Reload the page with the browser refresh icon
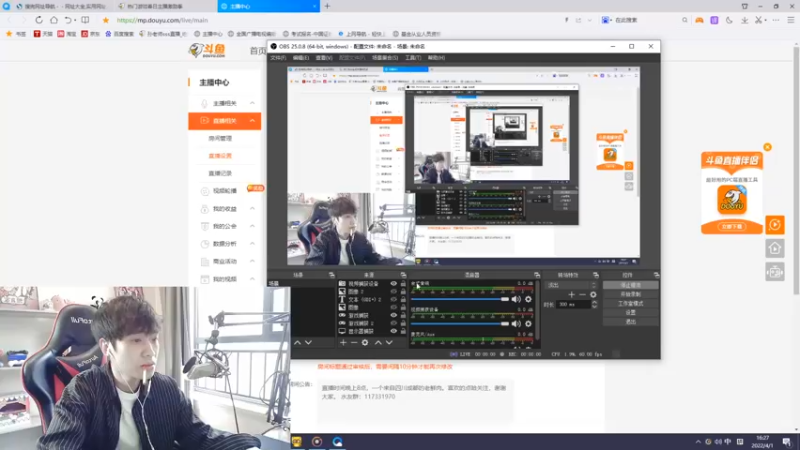 [39, 20]
